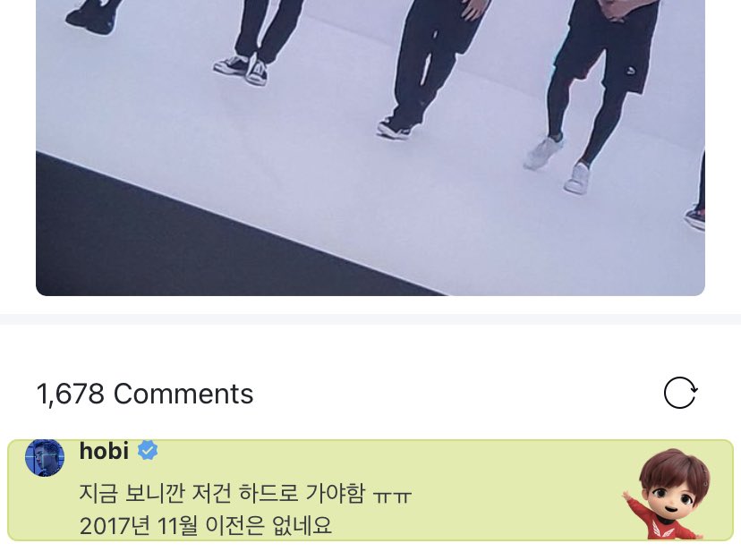Open hobi's profile picture
Screen dimensions: 741x560
pos(45,457)
